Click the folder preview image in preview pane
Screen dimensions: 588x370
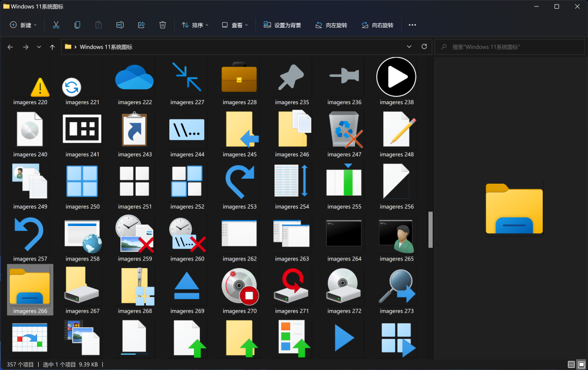point(514,209)
